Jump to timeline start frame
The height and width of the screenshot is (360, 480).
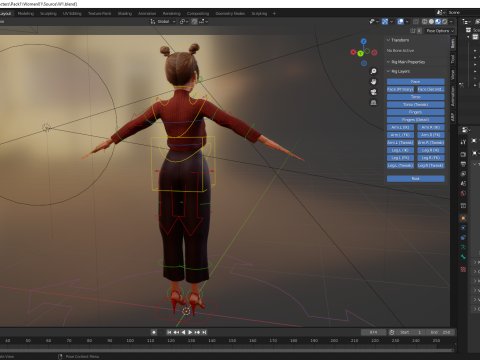(169, 332)
